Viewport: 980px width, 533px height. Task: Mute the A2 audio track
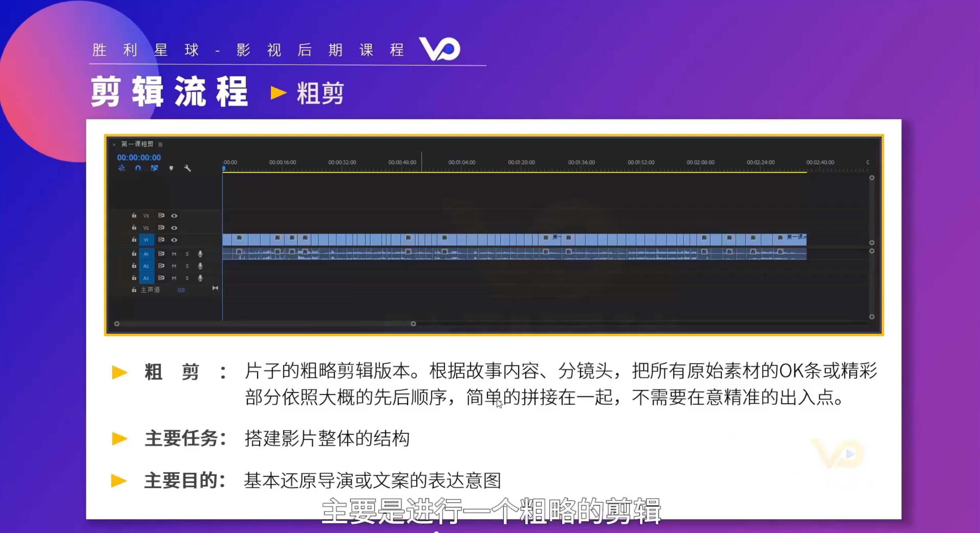click(x=174, y=266)
